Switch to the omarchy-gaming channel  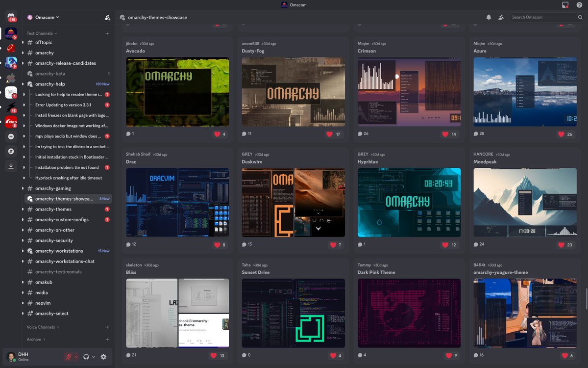pyautogui.click(x=54, y=188)
